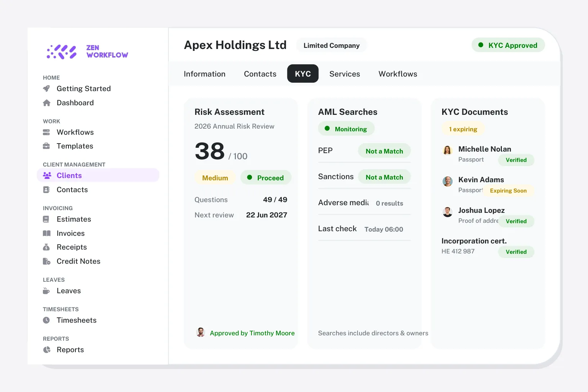This screenshot has height=392, width=588.
Task: Click the Zen Workflow logo
Action: [87, 52]
